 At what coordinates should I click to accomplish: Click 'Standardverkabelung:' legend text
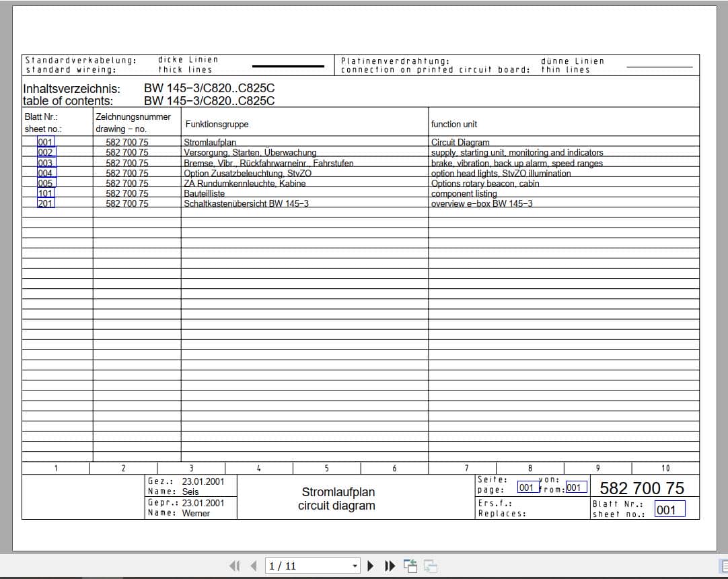click(81, 61)
